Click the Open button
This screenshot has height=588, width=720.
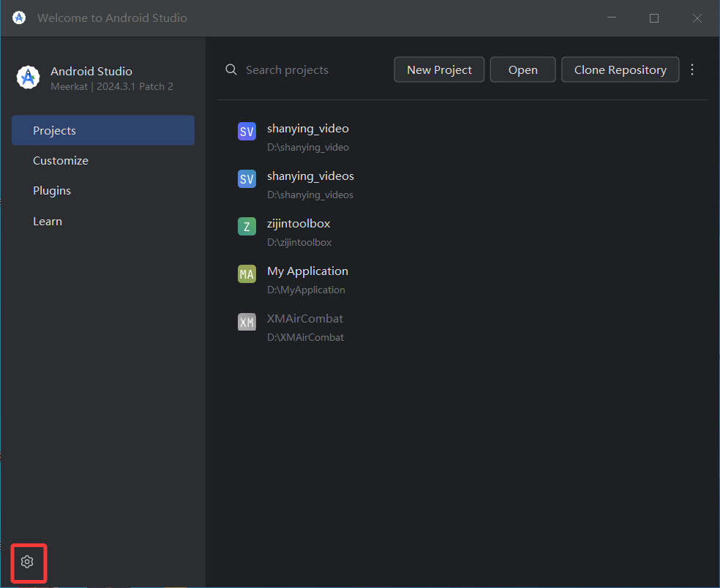tap(522, 69)
